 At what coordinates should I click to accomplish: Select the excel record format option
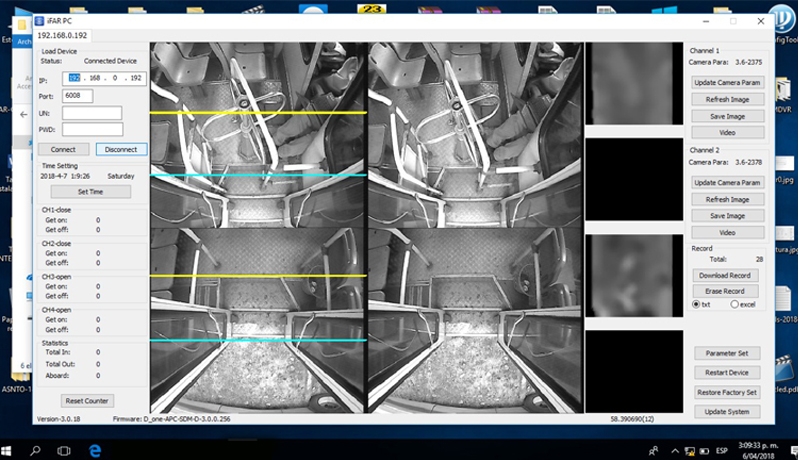click(735, 303)
